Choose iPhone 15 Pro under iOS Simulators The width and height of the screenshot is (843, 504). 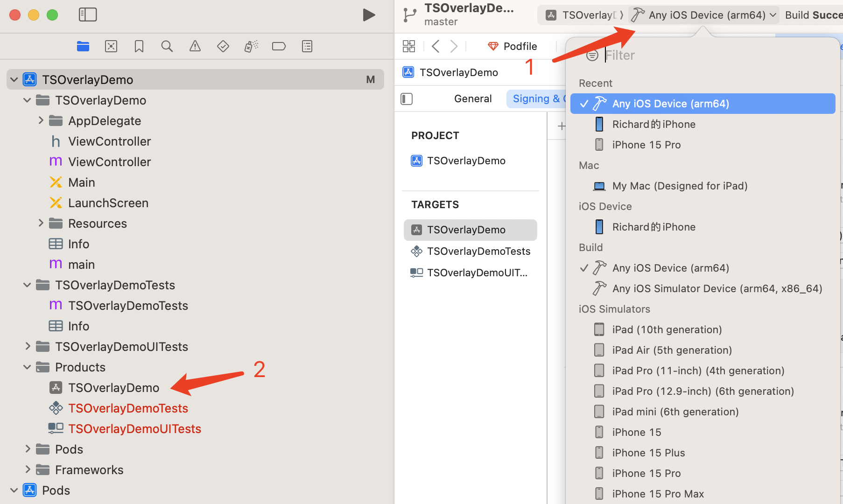(x=702, y=473)
